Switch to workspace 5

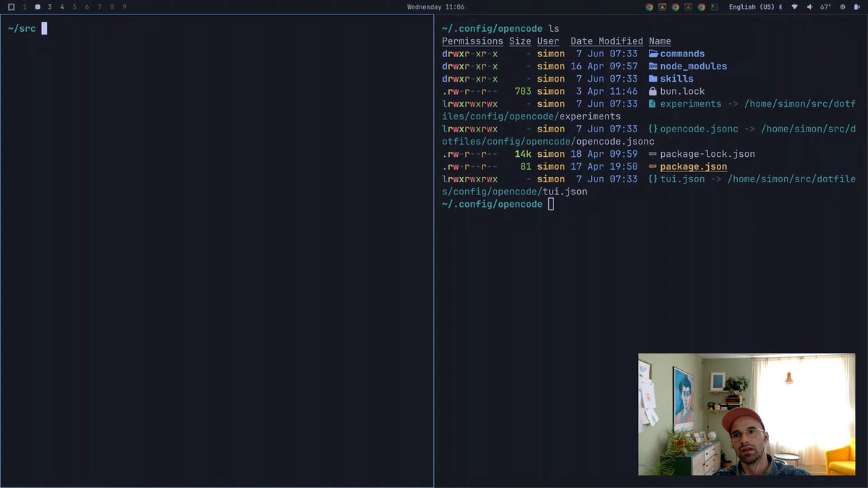click(75, 7)
